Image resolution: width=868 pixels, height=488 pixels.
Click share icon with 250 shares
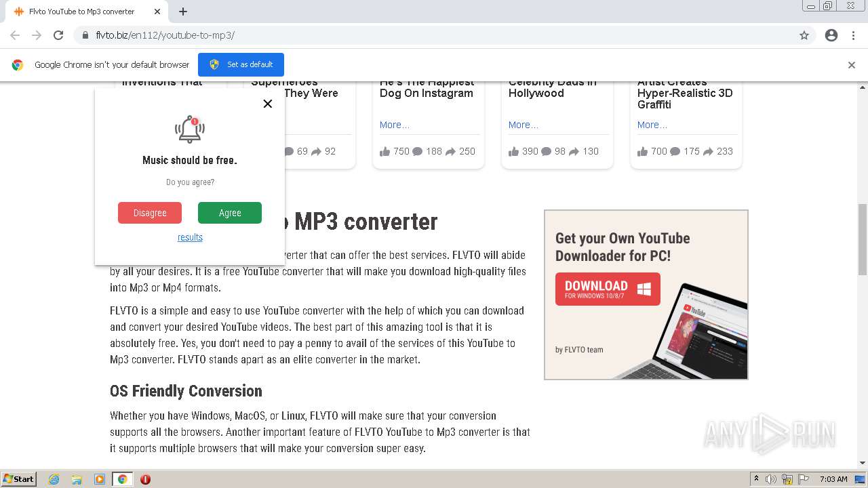pos(451,152)
